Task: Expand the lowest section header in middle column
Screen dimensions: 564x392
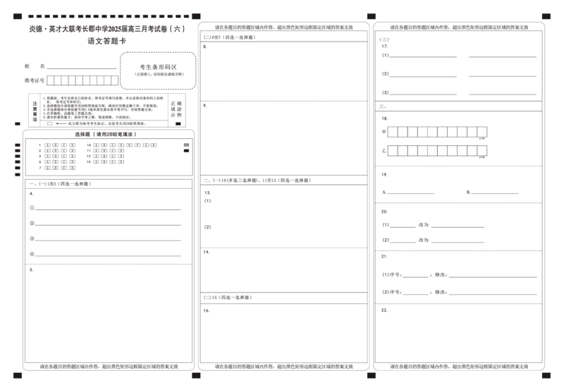Action: coord(284,299)
